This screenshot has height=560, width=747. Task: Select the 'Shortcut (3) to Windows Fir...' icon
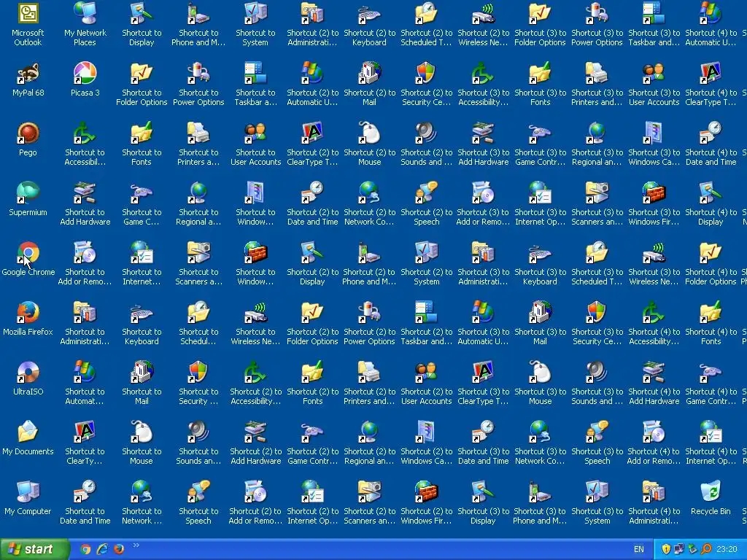pos(654,192)
